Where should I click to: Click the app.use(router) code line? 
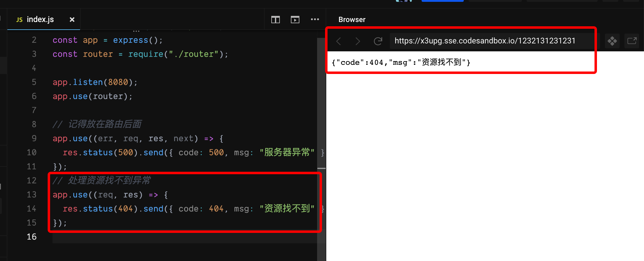93,96
